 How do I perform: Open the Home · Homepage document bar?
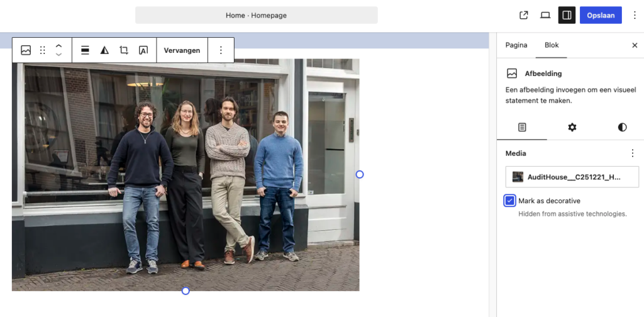257,15
